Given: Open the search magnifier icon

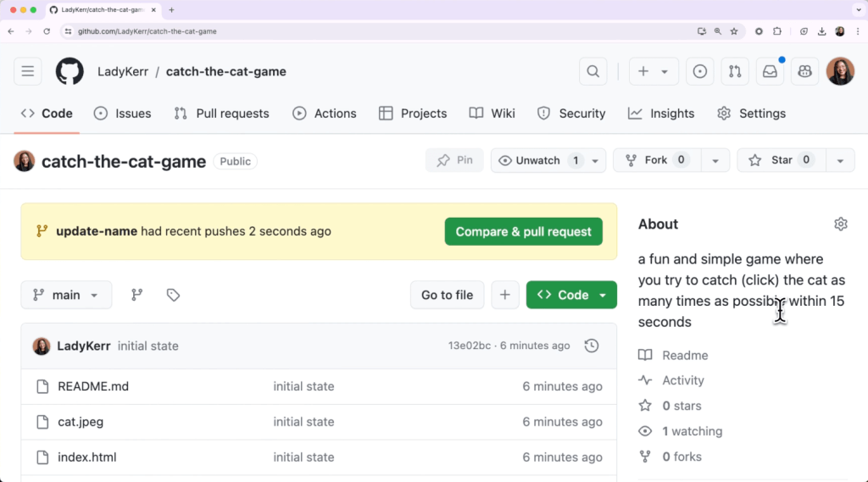Looking at the screenshot, I should tap(593, 72).
